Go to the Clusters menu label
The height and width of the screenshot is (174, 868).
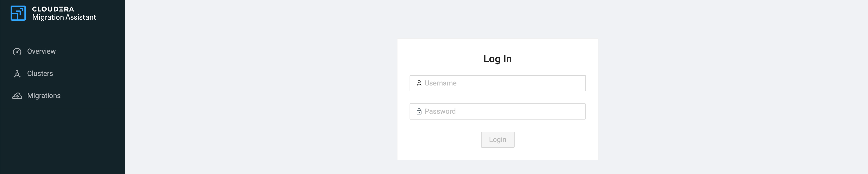[40, 74]
